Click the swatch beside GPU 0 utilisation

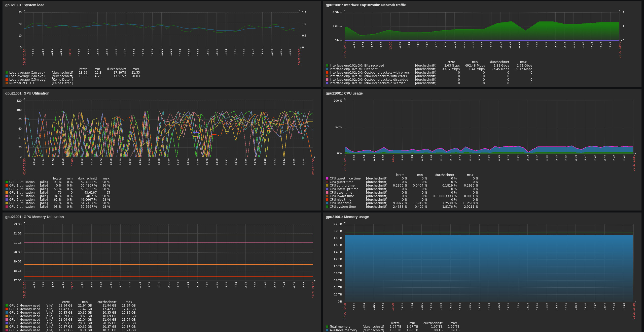7,182
